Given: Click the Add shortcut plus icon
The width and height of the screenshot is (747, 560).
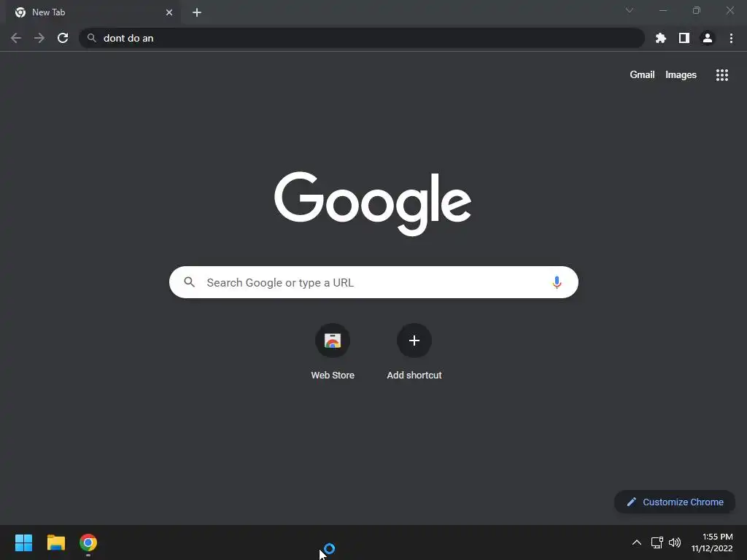Looking at the screenshot, I should point(414,341).
